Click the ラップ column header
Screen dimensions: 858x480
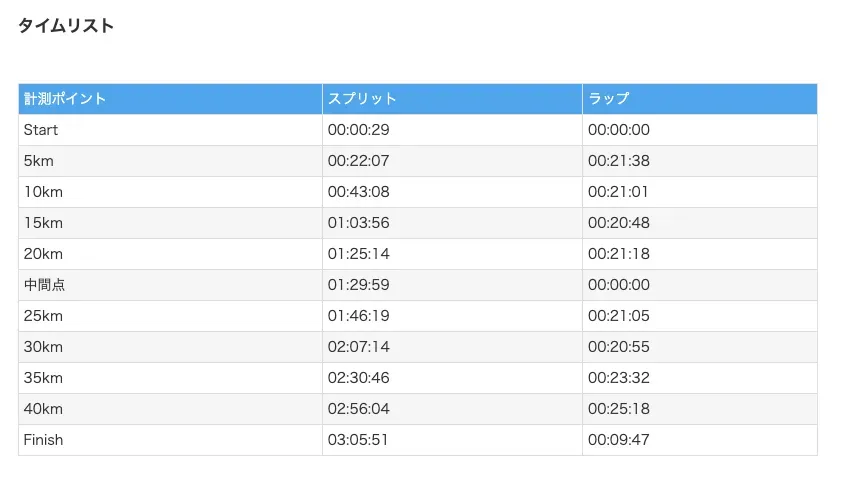pyautogui.click(x=609, y=99)
